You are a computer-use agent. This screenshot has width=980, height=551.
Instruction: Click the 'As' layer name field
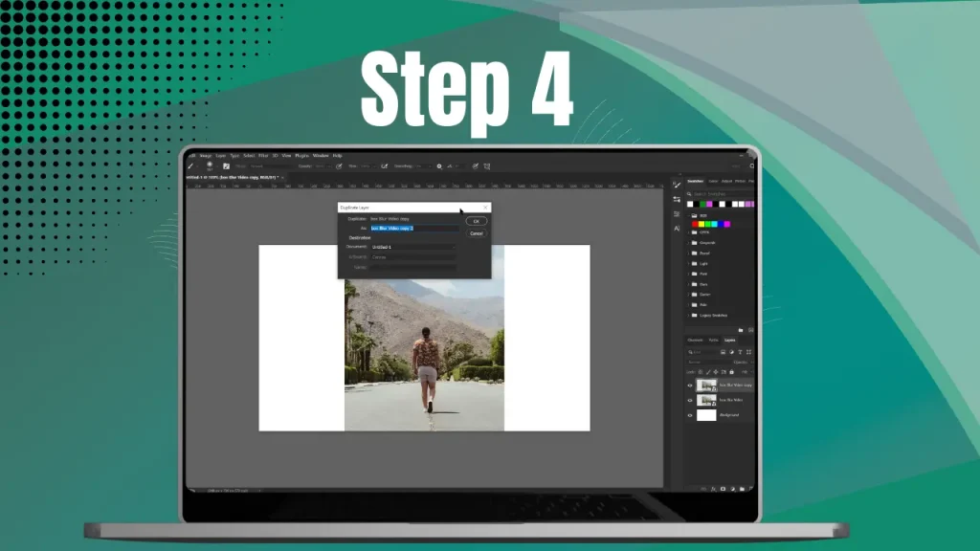click(414, 229)
